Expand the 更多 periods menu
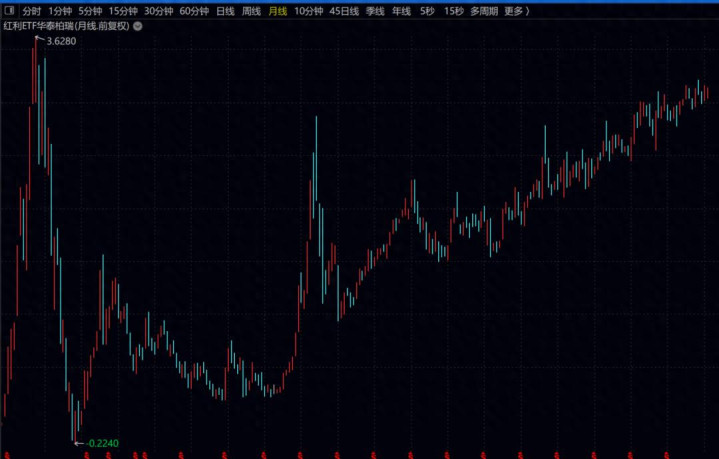Screen dimensions: 719x459 [516, 11]
